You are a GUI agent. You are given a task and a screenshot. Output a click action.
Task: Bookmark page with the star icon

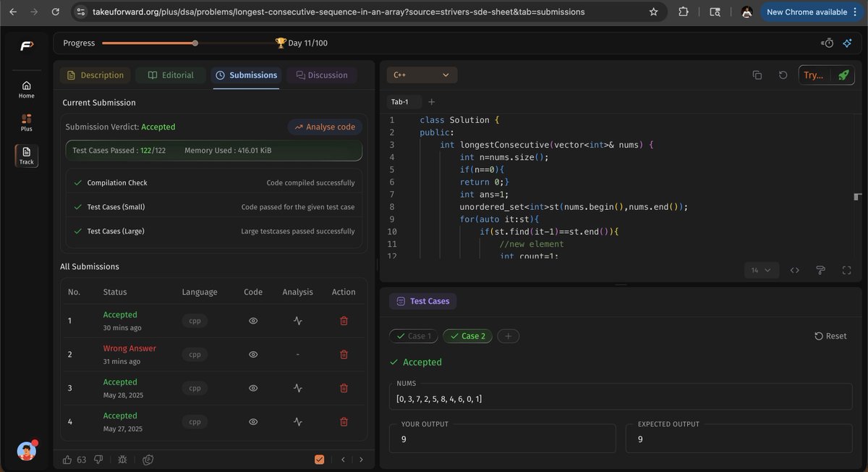[x=654, y=12]
